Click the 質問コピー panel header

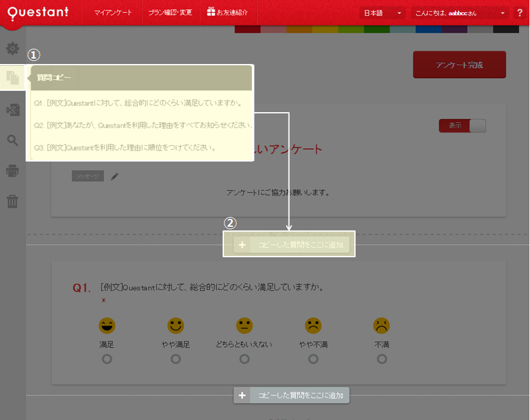141,77
